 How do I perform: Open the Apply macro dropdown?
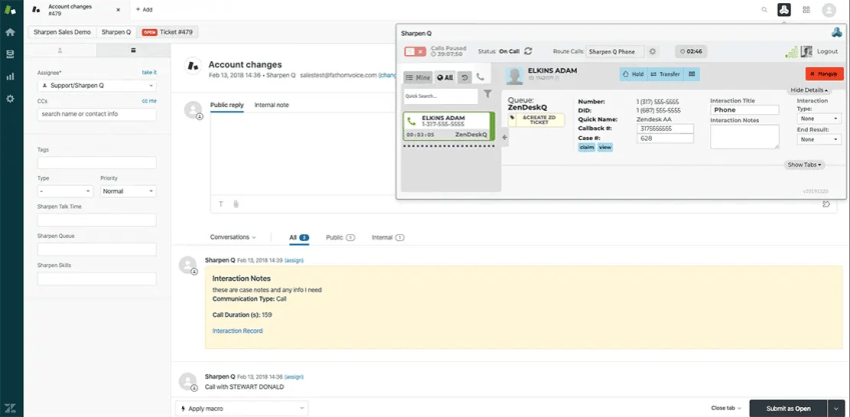tap(242, 408)
